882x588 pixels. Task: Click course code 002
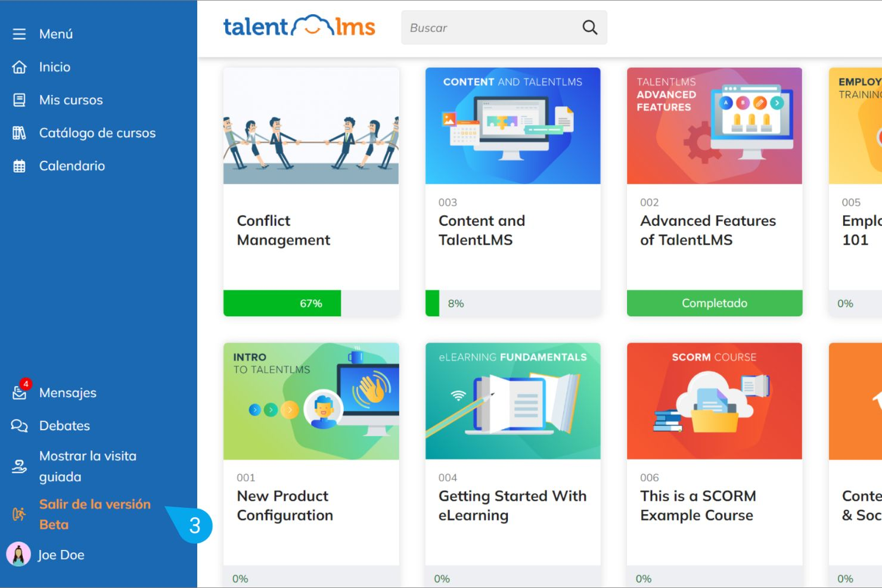pos(650,203)
